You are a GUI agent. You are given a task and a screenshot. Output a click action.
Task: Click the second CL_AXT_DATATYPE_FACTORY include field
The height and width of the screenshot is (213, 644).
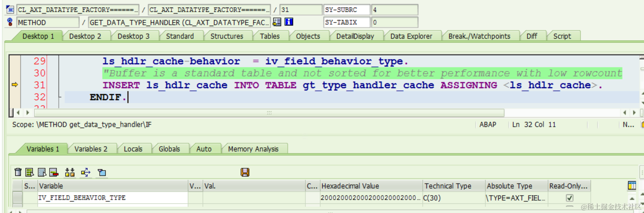(209, 9)
